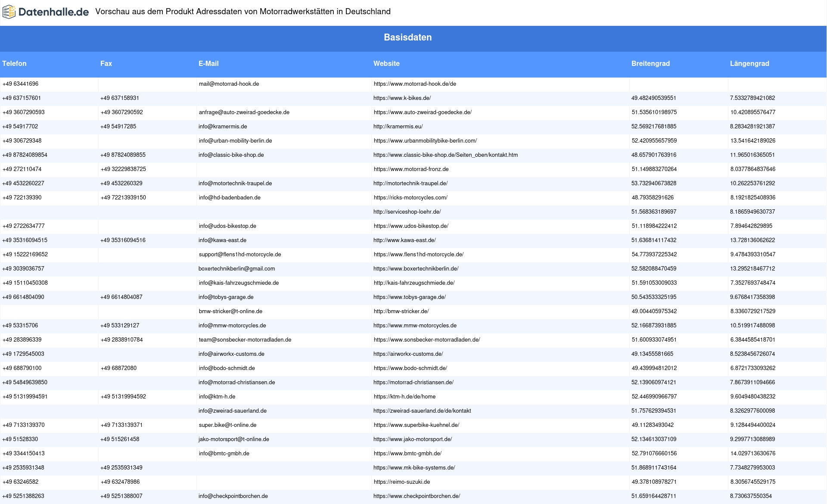Click the Telefon column header
Image resolution: width=827 pixels, height=504 pixels.
(x=14, y=64)
